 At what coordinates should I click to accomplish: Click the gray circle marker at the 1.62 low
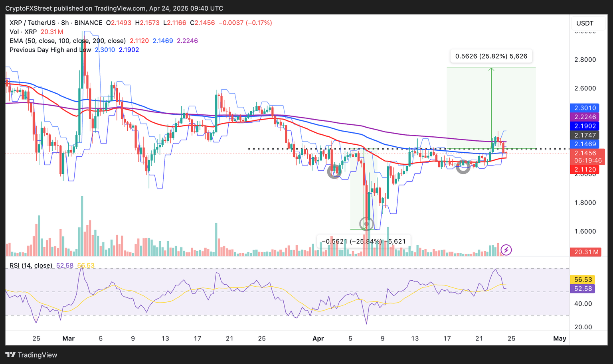pyautogui.click(x=366, y=224)
